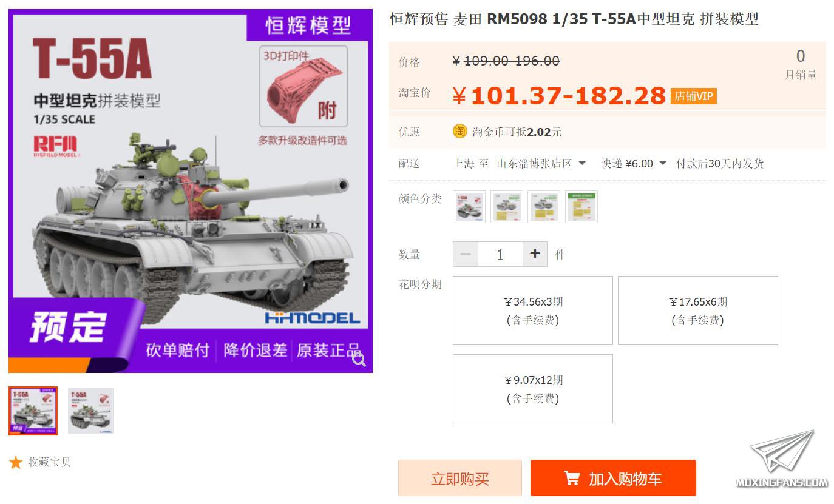The image size is (834, 504).
Task: Select the first color option thumbnail
Action: [x=469, y=207]
